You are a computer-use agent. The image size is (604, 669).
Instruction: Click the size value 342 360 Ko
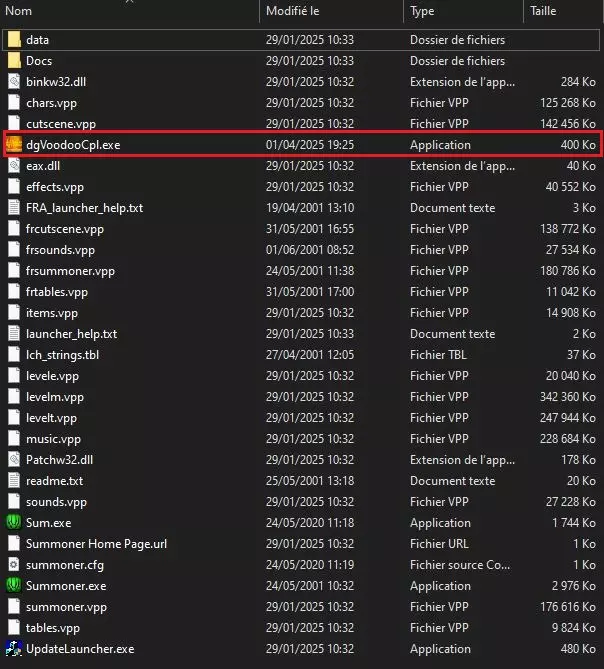[x=568, y=397]
